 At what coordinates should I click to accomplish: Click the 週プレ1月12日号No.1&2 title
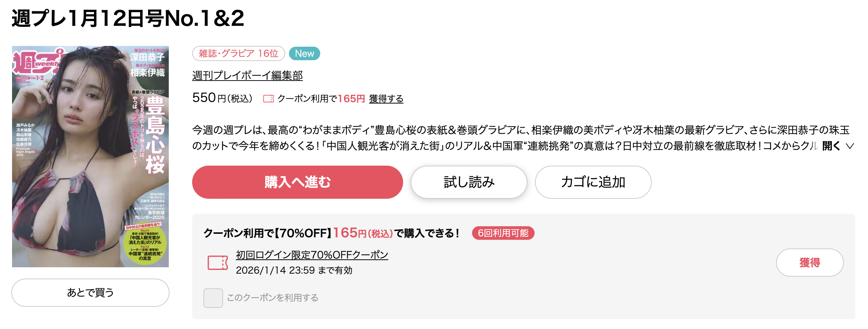pyautogui.click(x=128, y=18)
